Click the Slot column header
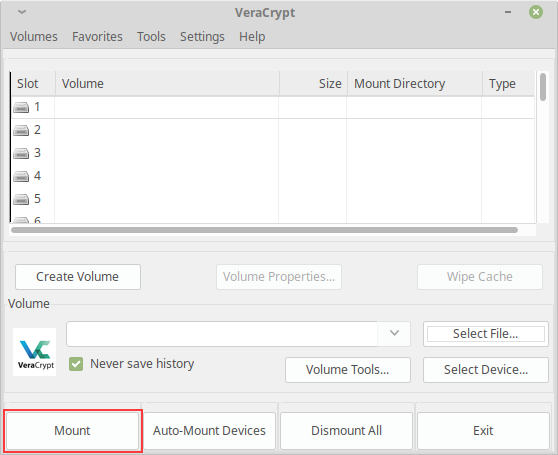This screenshot has height=455, width=558. pyautogui.click(x=33, y=84)
